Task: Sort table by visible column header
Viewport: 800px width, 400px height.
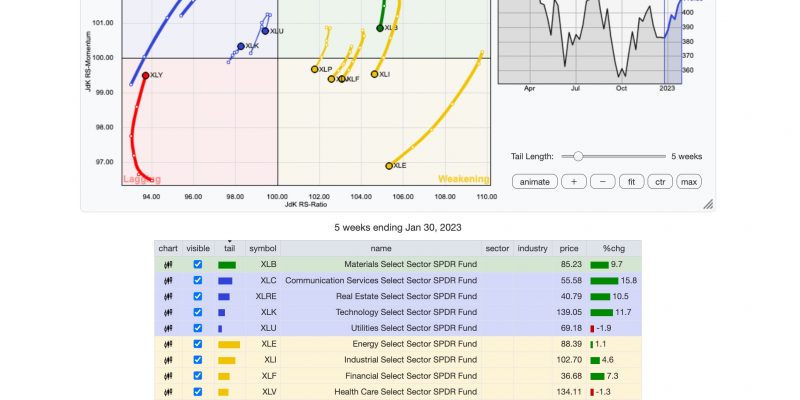Action: coord(198,248)
